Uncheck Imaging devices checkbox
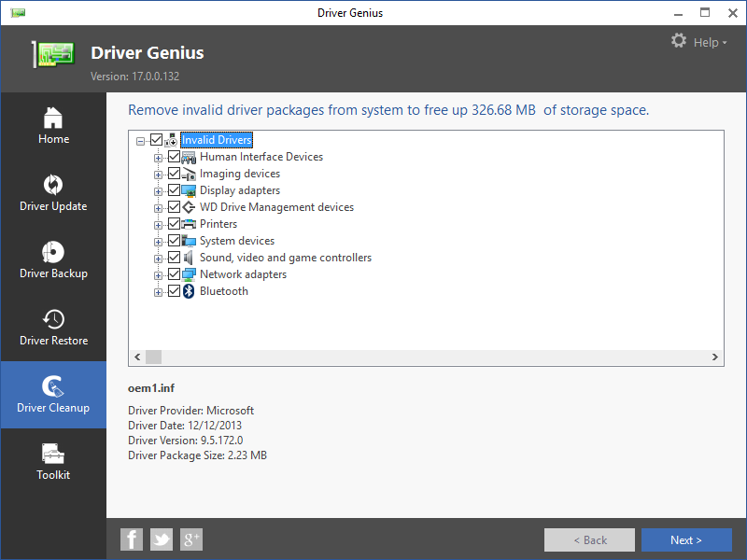Screen dimensions: 747x560 (x=174, y=174)
